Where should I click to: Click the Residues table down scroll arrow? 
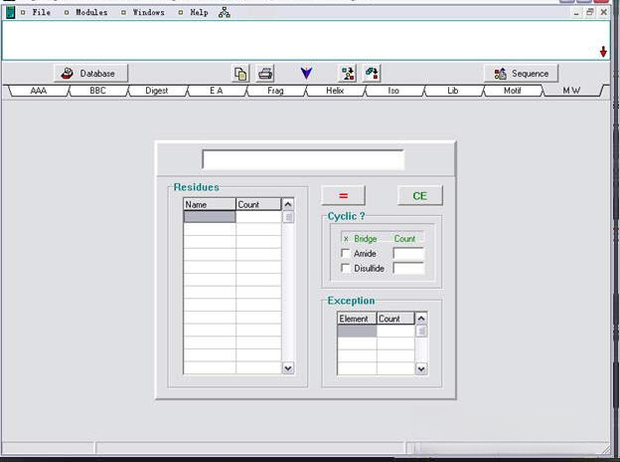[288, 368]
